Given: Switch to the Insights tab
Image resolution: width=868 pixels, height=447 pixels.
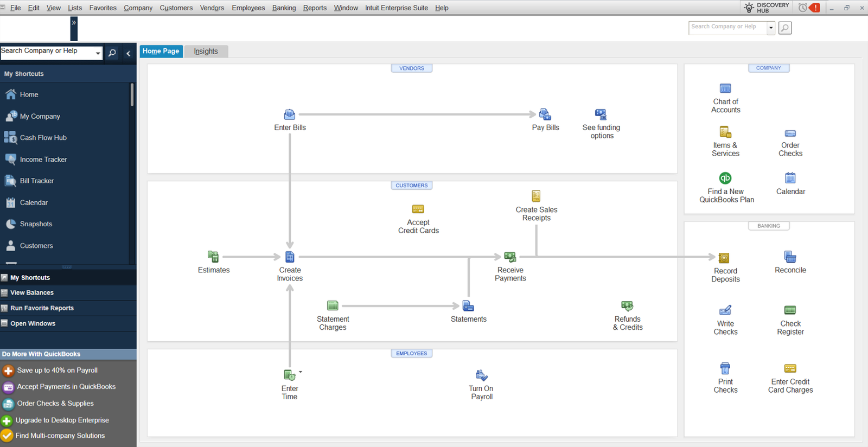Looking at the screenshot, I should click(x=206, y=51).
